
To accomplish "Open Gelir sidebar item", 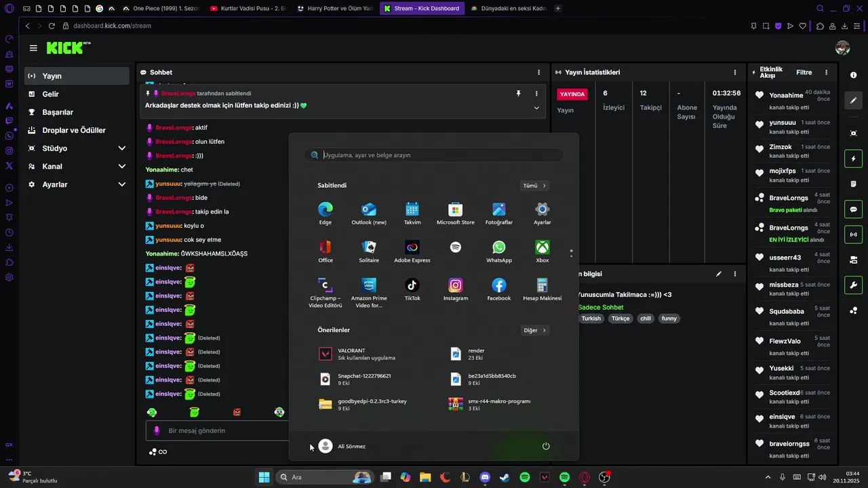I will 77,94.
